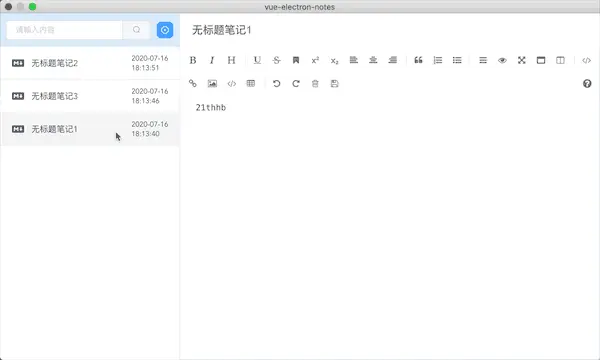View HTML source code icon at toolbar end
Viewport: 600px width, 360px height.
(x=586, y=60)
